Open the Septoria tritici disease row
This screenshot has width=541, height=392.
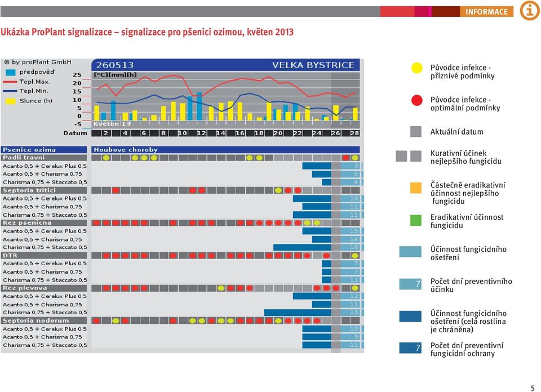pos(44,190)
